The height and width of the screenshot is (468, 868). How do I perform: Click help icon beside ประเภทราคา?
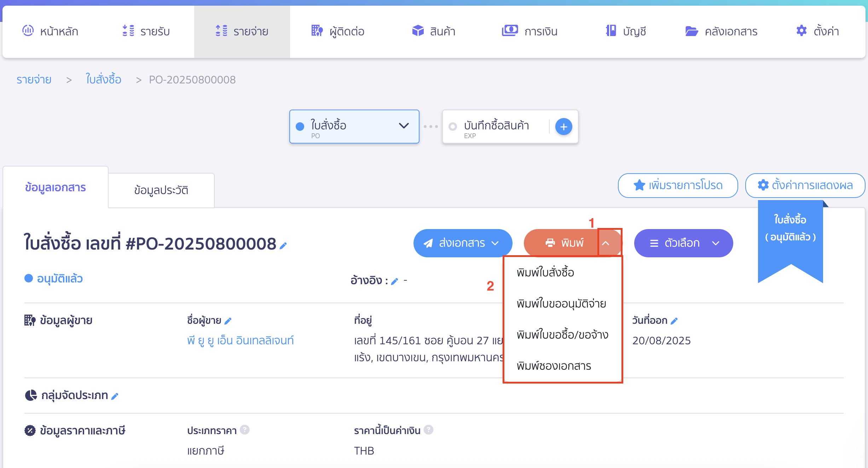click(245, 430)
